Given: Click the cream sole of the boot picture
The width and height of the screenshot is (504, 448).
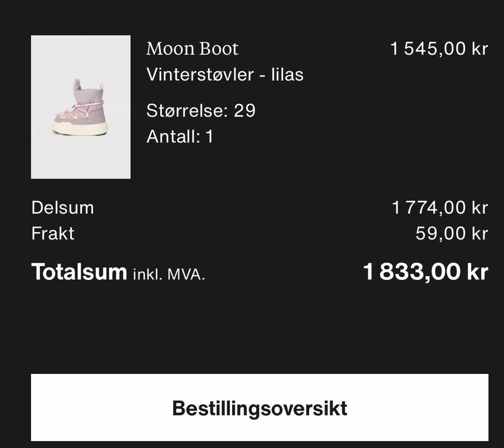Looking at the screenshot, I should click(79, 127).
